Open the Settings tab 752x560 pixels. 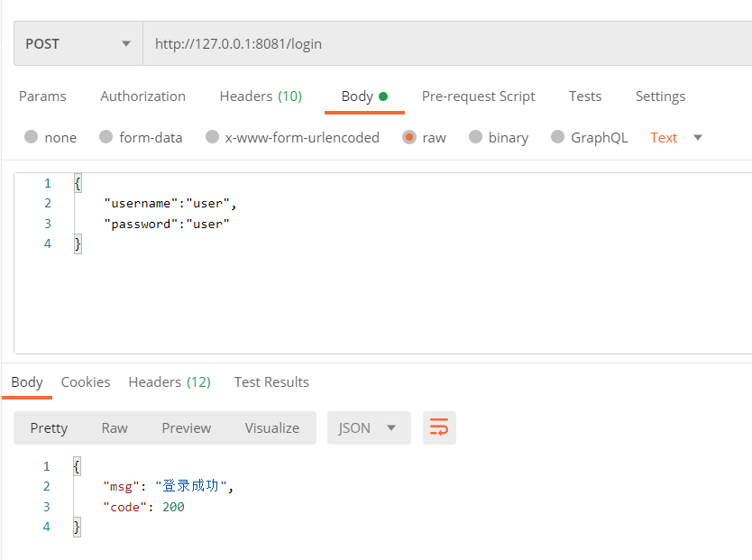tap(660, 96)
